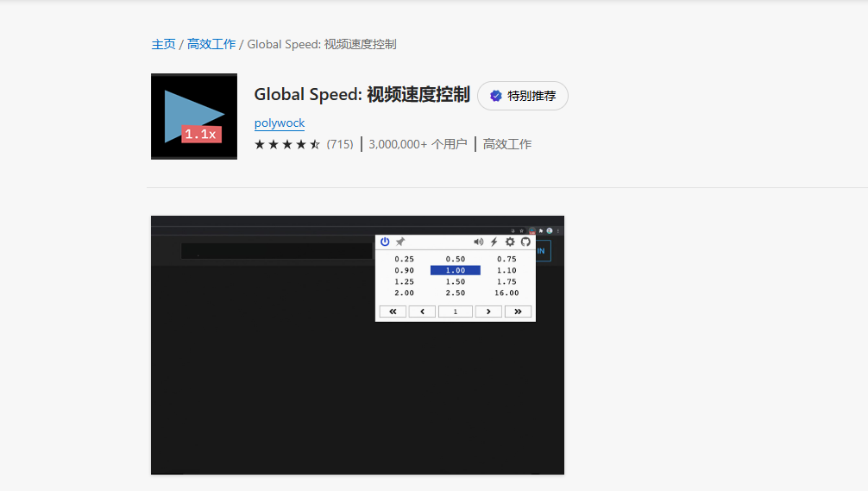Screen dimensions: 868x491
Task: Open the polywock developer link
Action: click(x=280, y=123)
